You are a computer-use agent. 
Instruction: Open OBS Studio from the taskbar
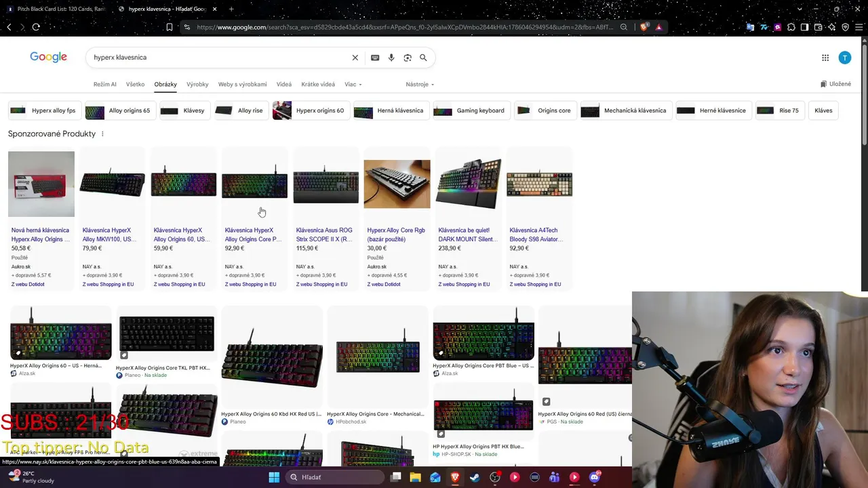click(x=495, y=477)
